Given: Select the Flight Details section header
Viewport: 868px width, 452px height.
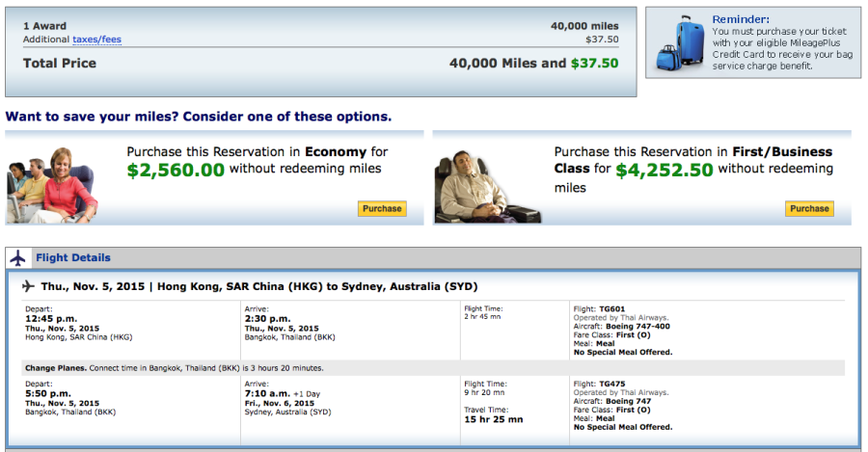Looking at the screenshot, I should click(73, 258).
